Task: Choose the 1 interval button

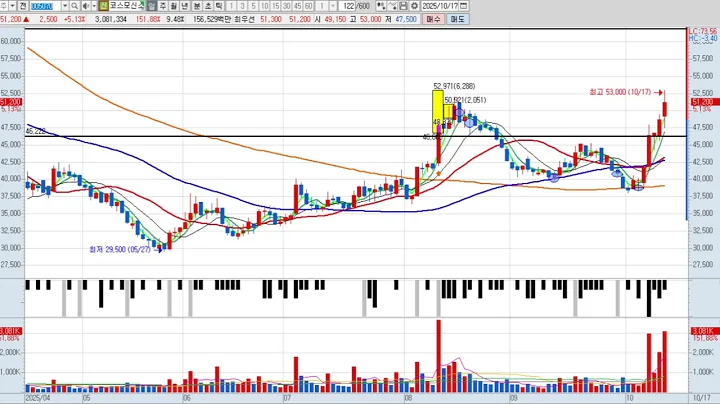Action: 231,6
